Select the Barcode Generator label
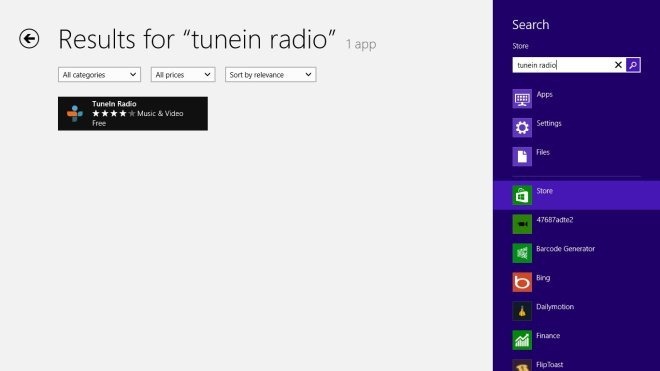Viewport: 660px width, 371px height. [565, 249]
